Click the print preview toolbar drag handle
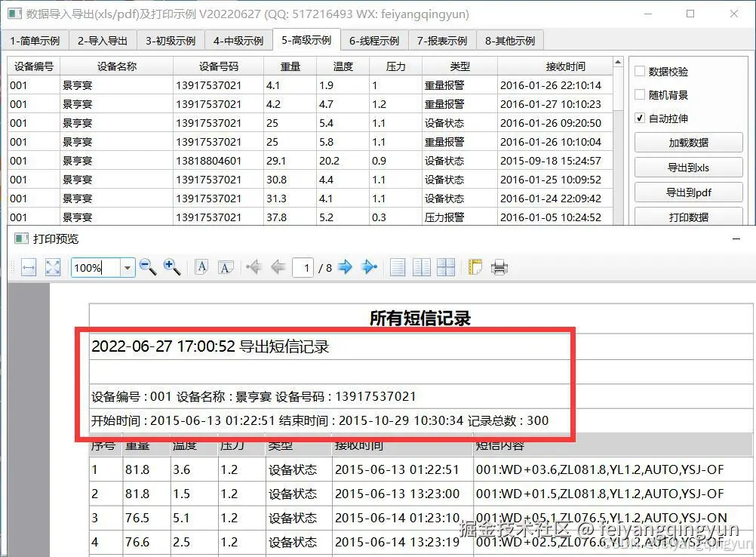The width and height of the screenshot is (756, 557). pyautogui.click(x=13, y=267)
